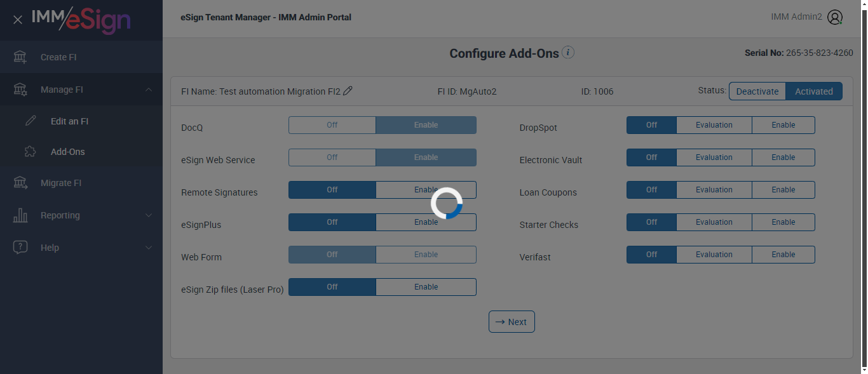Turn DropSpot Off
Image resolution: width=868 pixels, height=374 pixels.
pos(652,125)
